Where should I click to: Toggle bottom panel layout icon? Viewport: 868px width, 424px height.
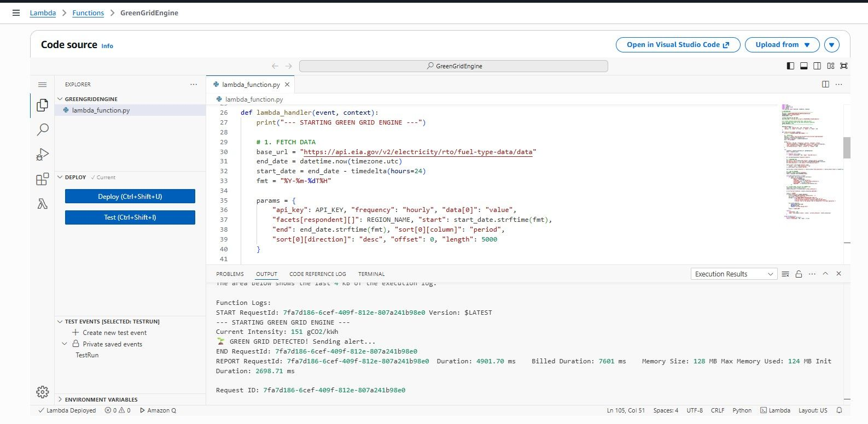pyautogui.click(x=803, y=66)
